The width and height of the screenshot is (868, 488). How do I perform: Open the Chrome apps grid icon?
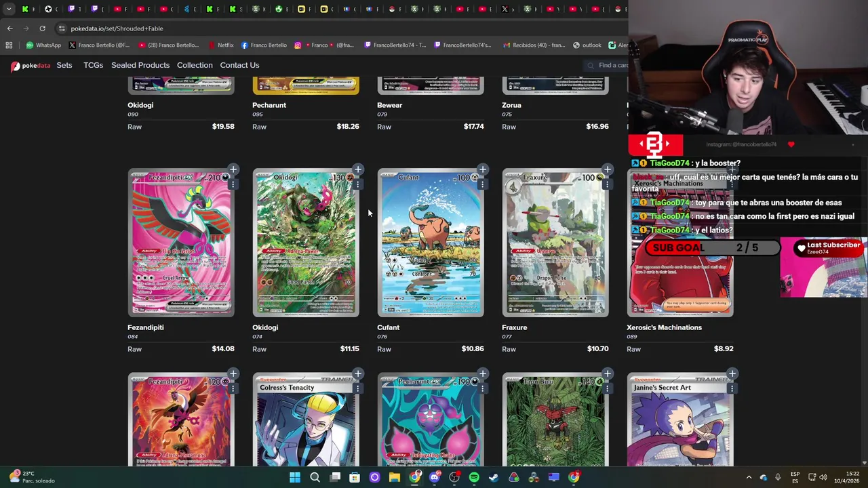[9, 45]
